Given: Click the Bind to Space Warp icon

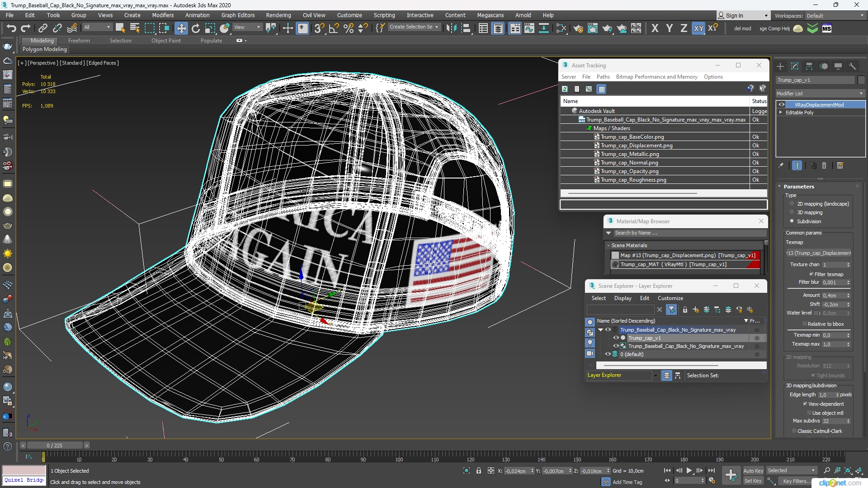Looking at the screenshot, I should [x=72, y=28].
